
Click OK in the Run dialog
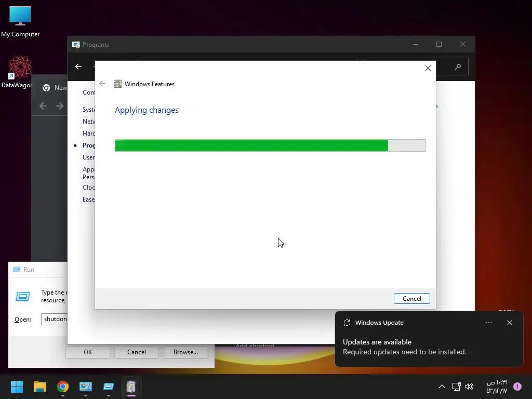click(88, 352)
